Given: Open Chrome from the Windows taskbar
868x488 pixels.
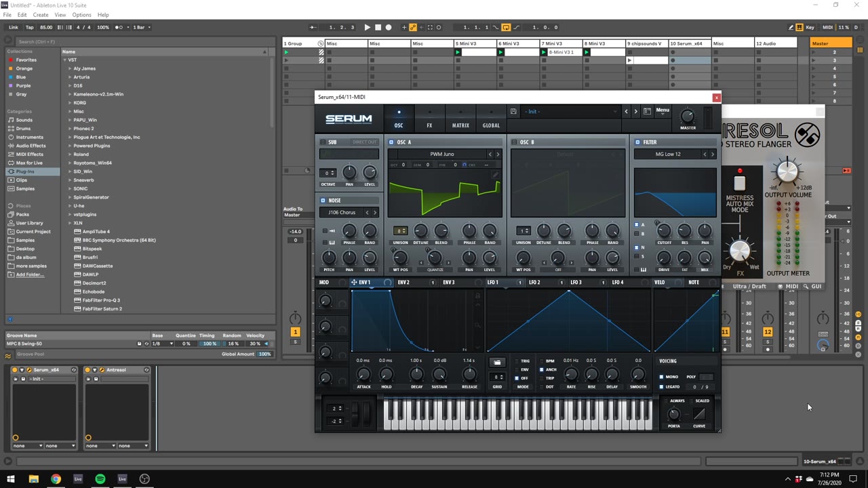Looking at the screenshot, I should [56, 479].
